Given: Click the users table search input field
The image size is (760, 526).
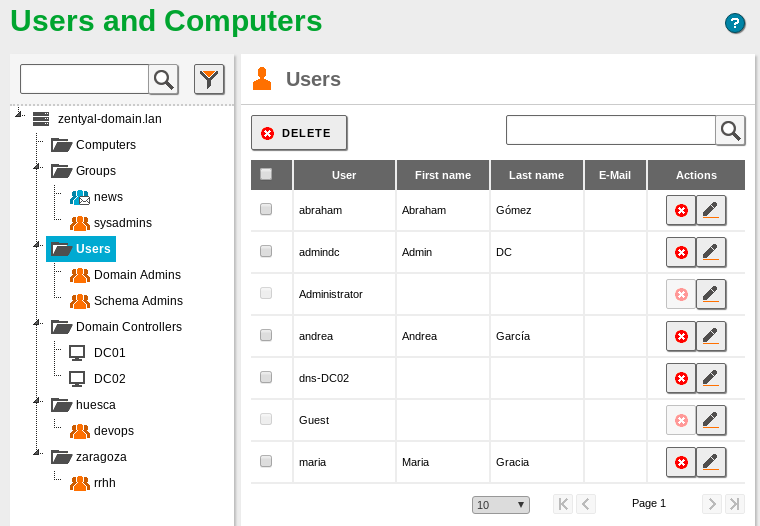Looking at the screenshot, I should [611, 130].
